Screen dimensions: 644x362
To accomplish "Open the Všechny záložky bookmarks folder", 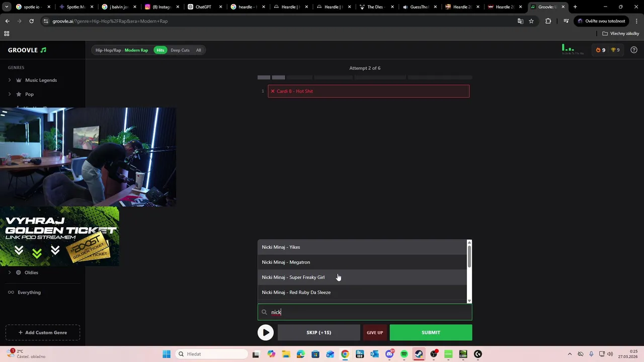I will pos(620,34).
